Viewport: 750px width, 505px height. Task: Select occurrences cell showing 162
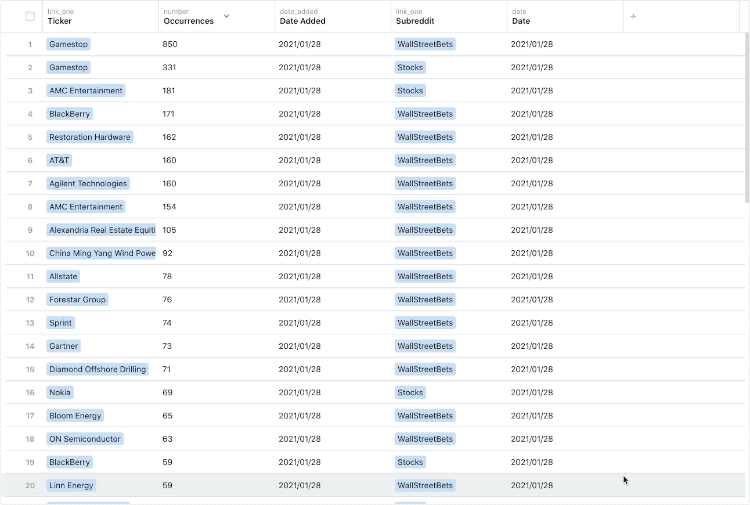pos(217,137)
